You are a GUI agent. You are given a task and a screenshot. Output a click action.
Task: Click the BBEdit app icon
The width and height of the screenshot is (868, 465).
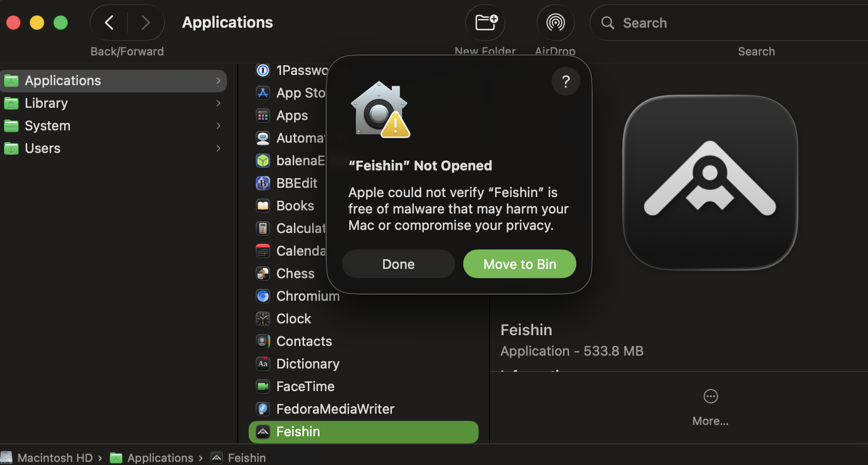click(263, 183)
